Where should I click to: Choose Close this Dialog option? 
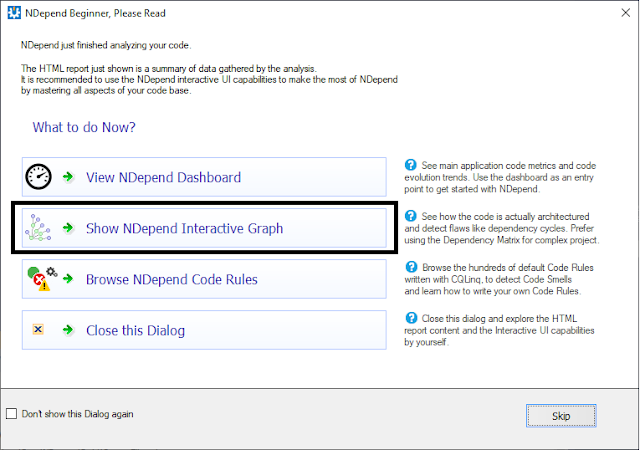pyautogui.click(x=204, y=330)
